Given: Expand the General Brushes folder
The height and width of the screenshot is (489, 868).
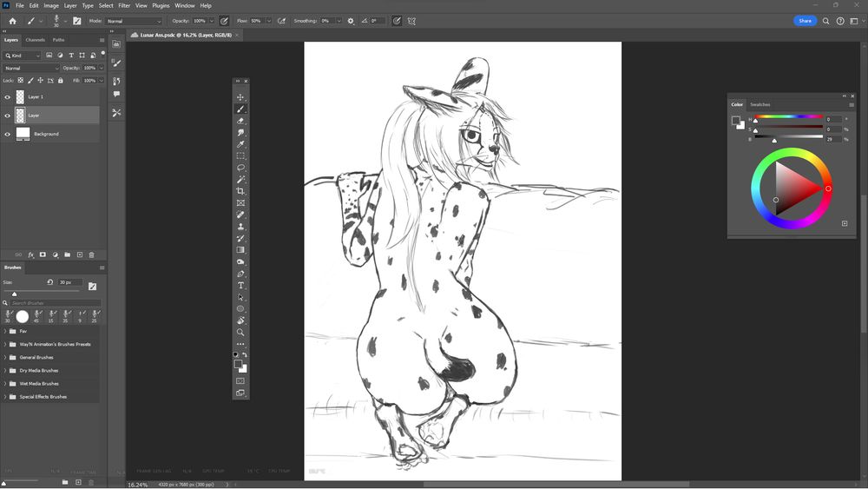Looking at the screenshot, I should click(5, 357).
